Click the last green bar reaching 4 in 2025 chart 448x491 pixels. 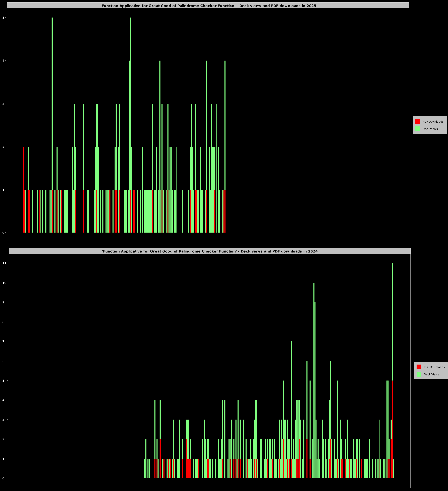click(225, 123)
